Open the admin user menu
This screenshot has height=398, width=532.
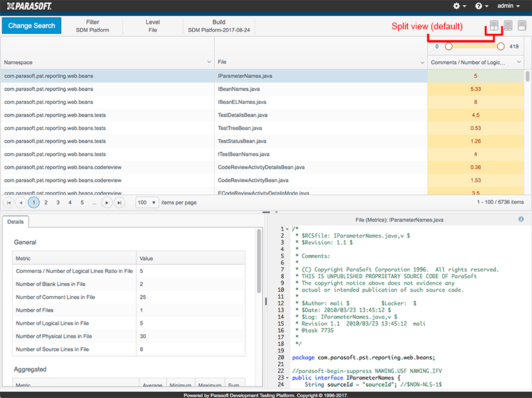[x=508, y=6]
